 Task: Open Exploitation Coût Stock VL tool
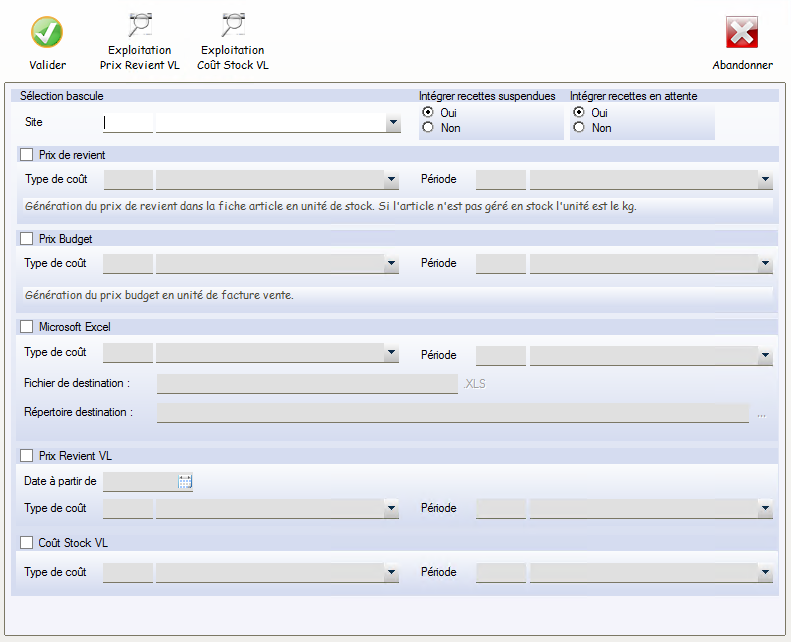(x=233, y=27)
